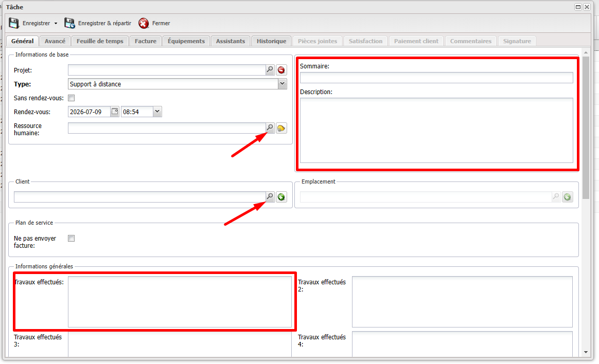
Task: Click inside the Description text area
Action: 436,131
